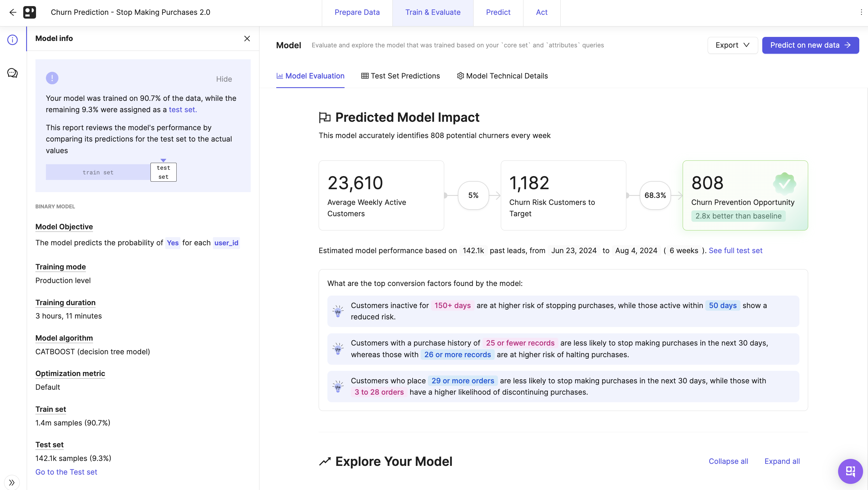The height and width of the screenshot is (490, 868).
Task: Collapse all model sections
Action: click(x=728, y=461)
